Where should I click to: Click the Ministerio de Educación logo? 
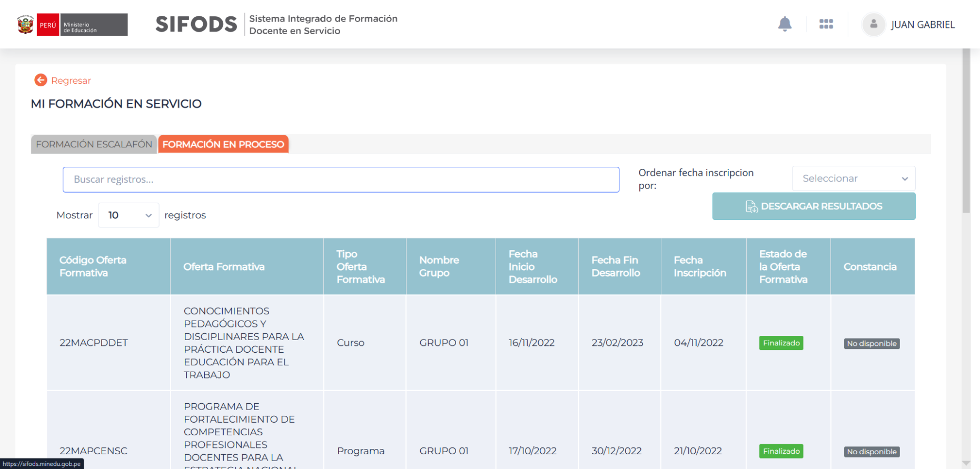(94, 25)
